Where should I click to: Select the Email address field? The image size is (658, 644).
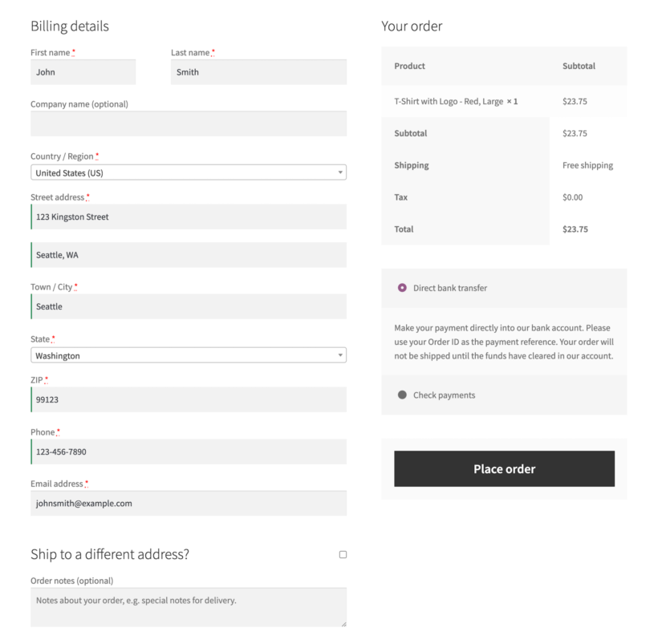[x=188, y=503]
